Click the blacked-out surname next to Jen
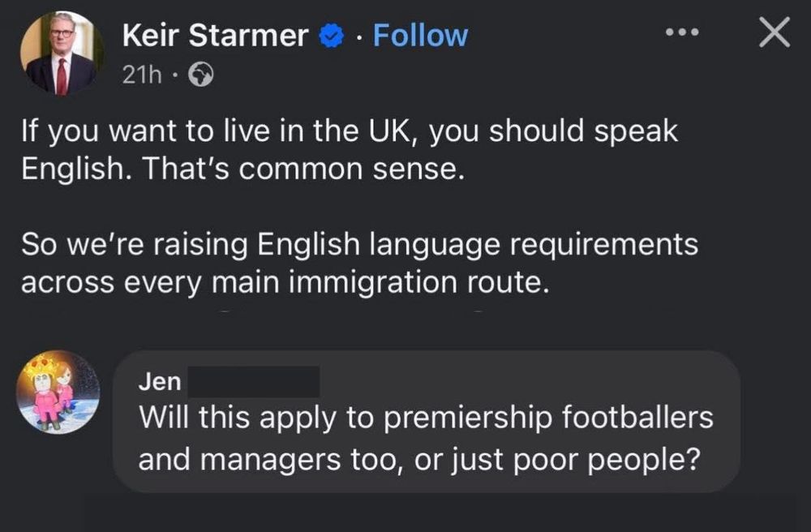Screen dimensions: 811x532 pos(253,380)
